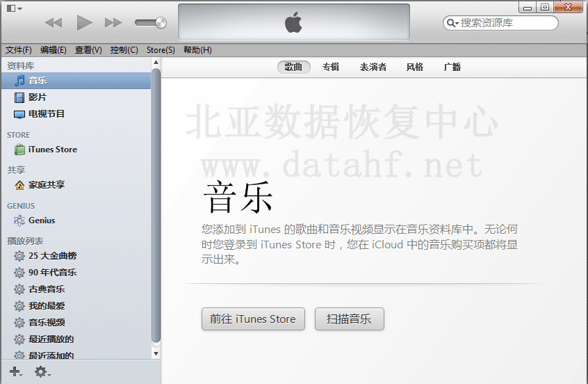Click the fast-forward next track button

click(113, 23)
